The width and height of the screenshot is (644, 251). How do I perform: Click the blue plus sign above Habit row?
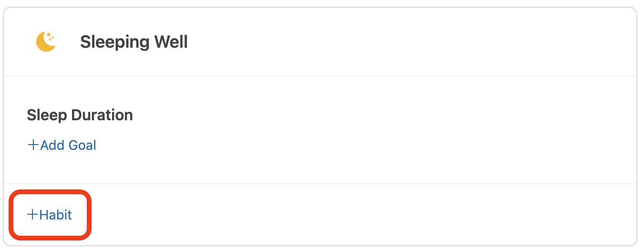click(33, 145)
